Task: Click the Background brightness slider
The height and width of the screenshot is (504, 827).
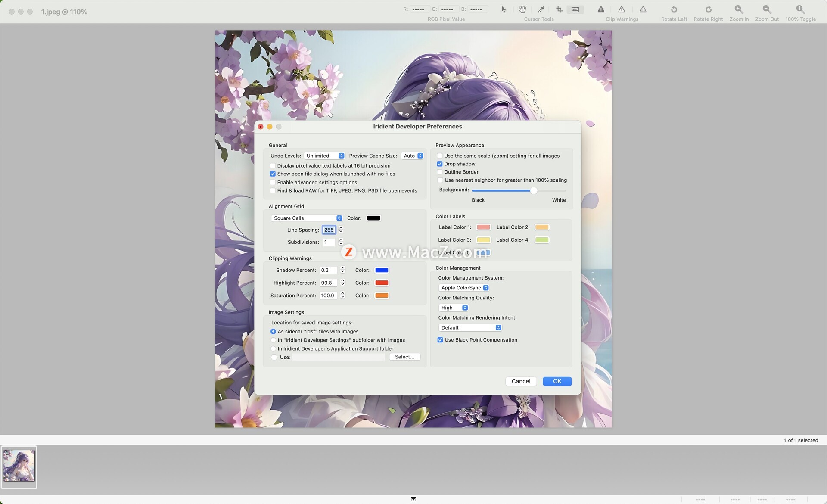Action: 519,190
